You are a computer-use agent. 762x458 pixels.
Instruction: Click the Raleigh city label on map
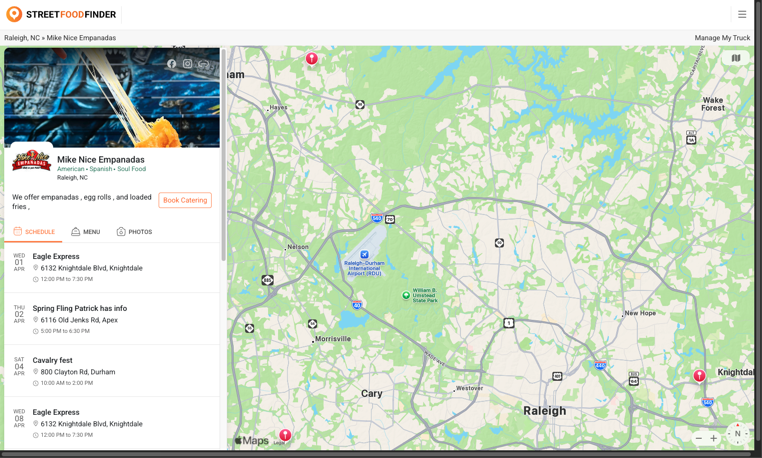(x=544, y=411)
